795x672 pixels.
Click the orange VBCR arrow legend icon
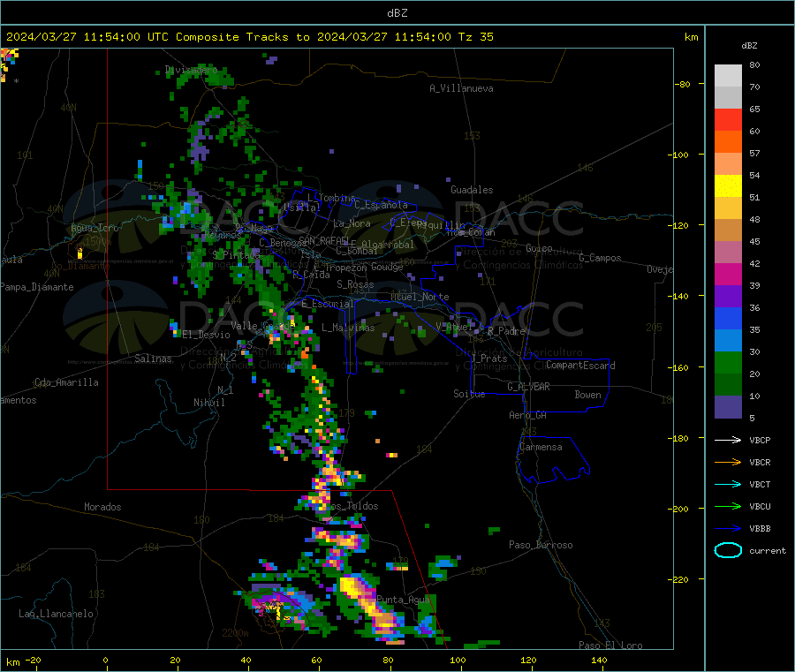pos(728,462)
